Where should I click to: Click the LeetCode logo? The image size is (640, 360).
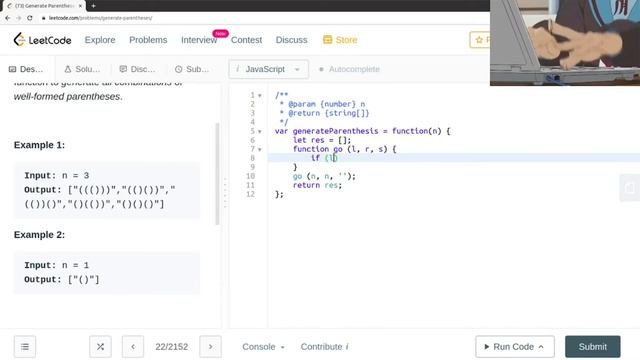point(42,40)
